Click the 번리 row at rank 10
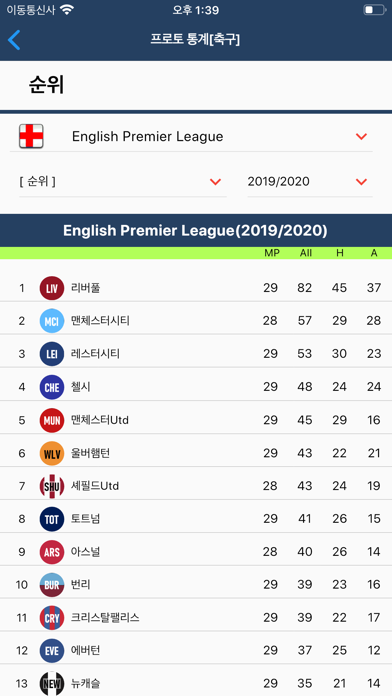This screenshot has width=392, height=696. pos(196,585)
